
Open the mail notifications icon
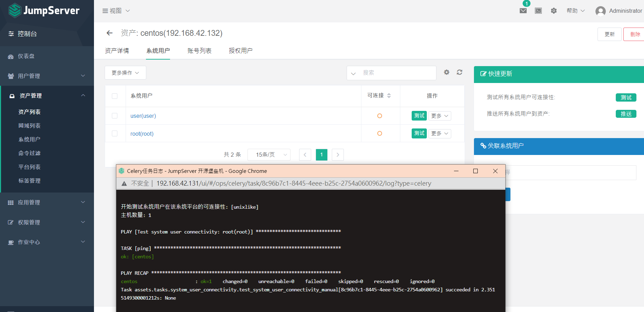click(523, 11)
